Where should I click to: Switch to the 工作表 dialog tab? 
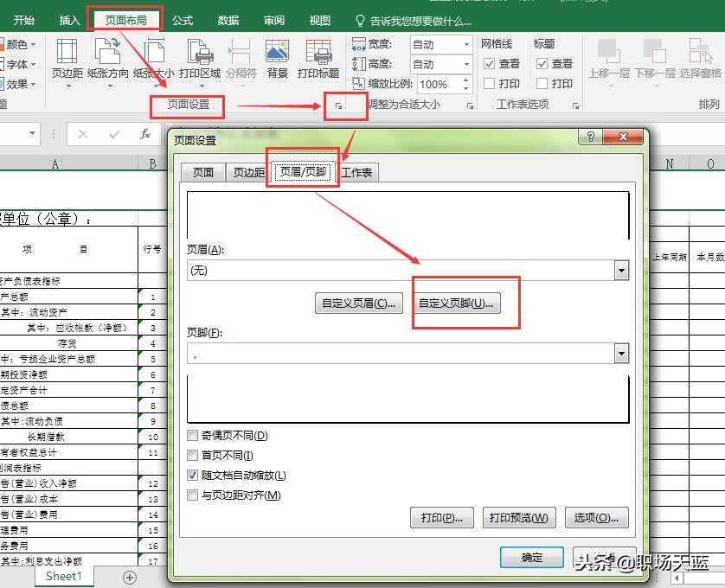pyautogui.click(x=357, y=172)
